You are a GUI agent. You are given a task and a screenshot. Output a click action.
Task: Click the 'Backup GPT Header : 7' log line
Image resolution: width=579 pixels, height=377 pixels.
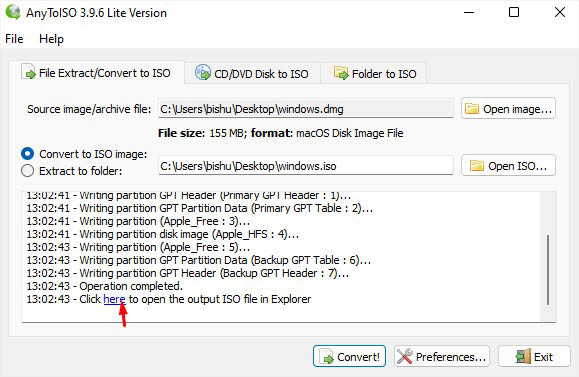coord(188,273)
